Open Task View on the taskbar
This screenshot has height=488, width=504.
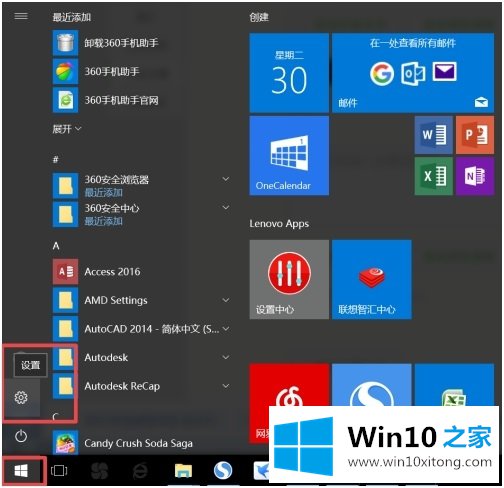click(59, 471)
